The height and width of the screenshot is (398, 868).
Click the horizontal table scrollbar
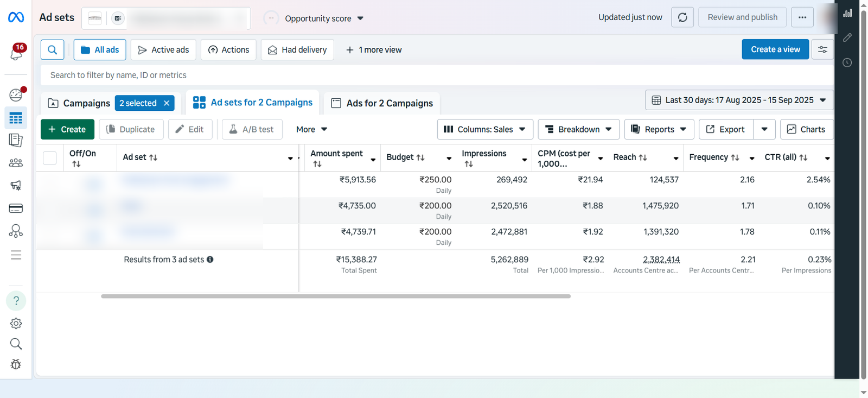(335, 296)
